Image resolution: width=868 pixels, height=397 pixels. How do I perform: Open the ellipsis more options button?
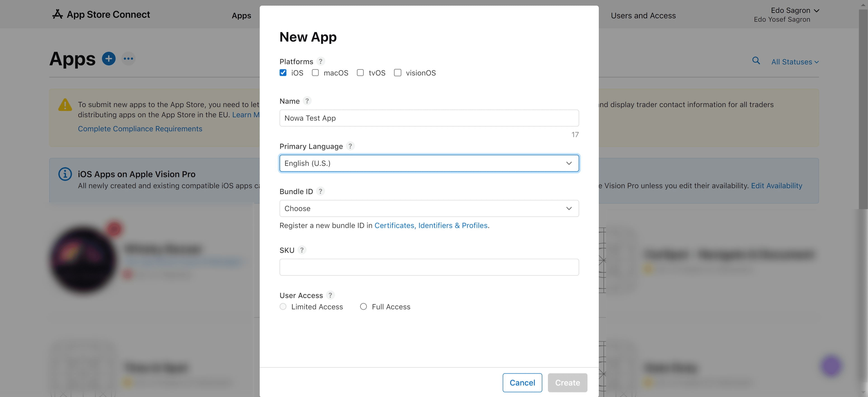[x=128, y=59]
